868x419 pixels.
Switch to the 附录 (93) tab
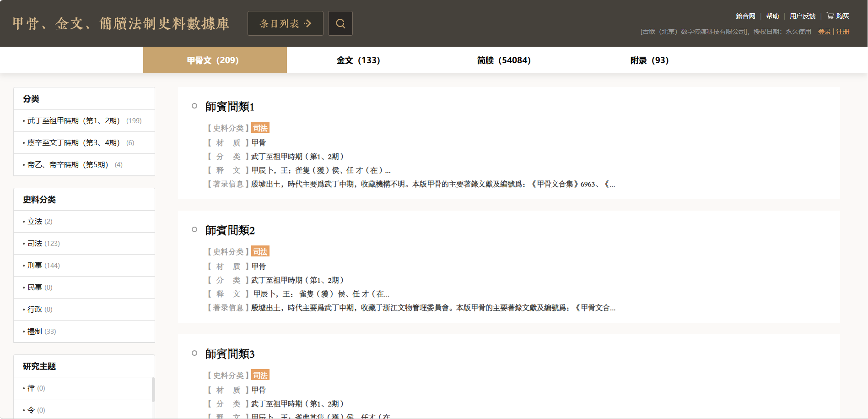(x=649, y=60)
